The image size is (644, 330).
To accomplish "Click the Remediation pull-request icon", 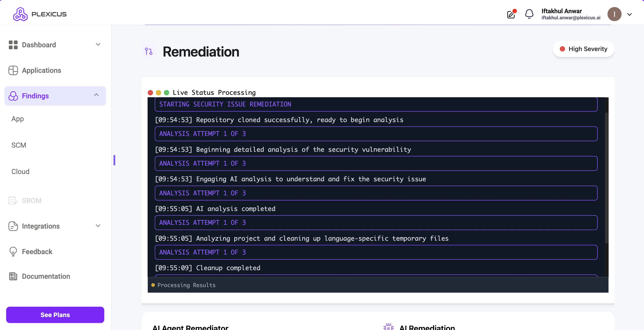I will [148, 51].
